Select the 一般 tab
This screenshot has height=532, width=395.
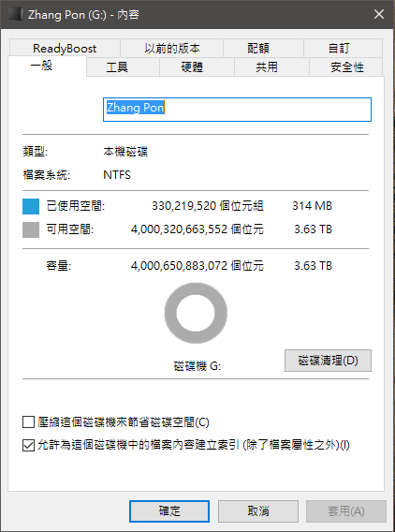(x=42, y=66)
